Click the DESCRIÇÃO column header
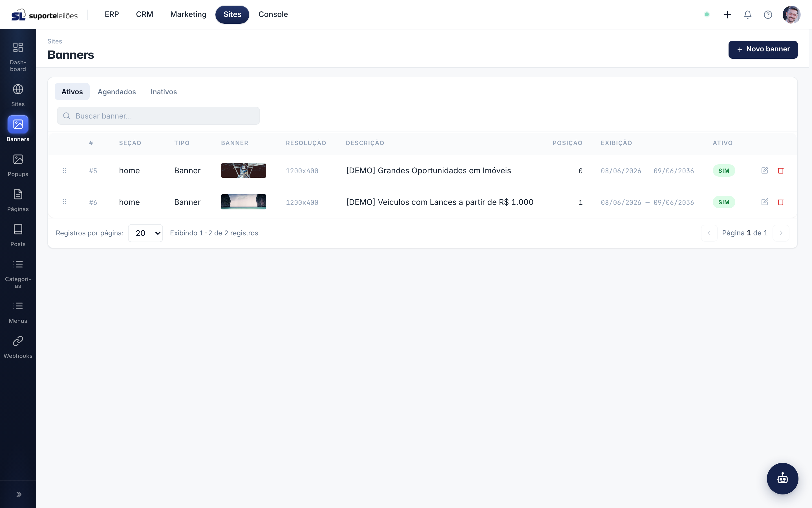812x508 pixels. [365, 143]
